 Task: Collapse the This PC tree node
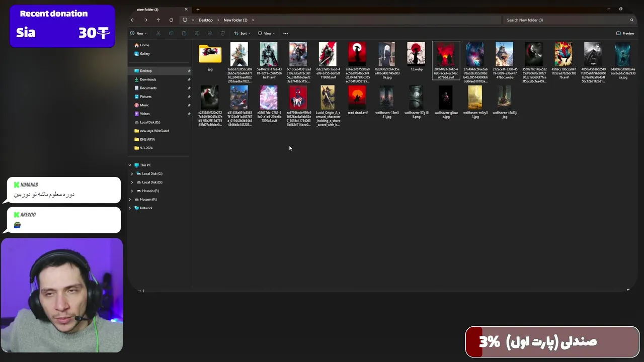(130, 165)
